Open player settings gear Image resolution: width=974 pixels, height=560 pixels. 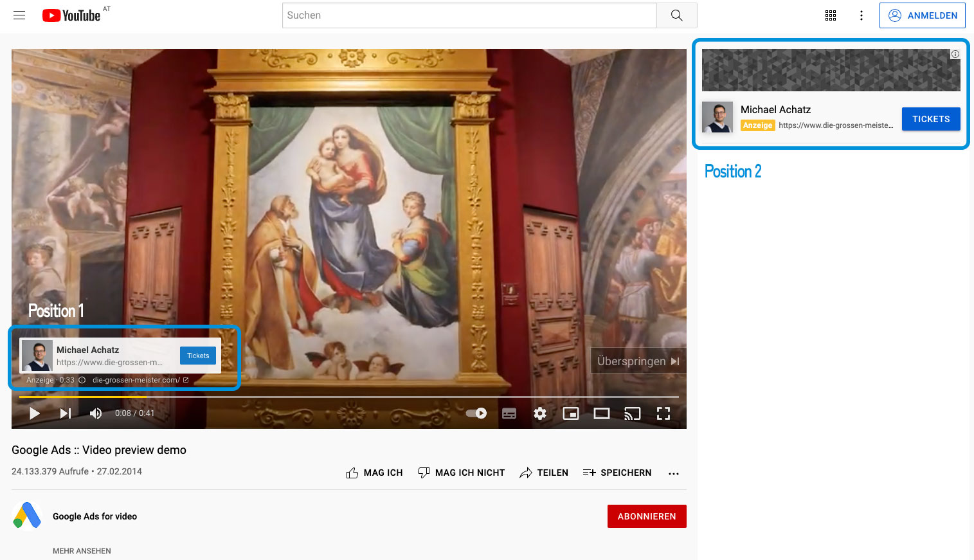[x=540, y=413]
